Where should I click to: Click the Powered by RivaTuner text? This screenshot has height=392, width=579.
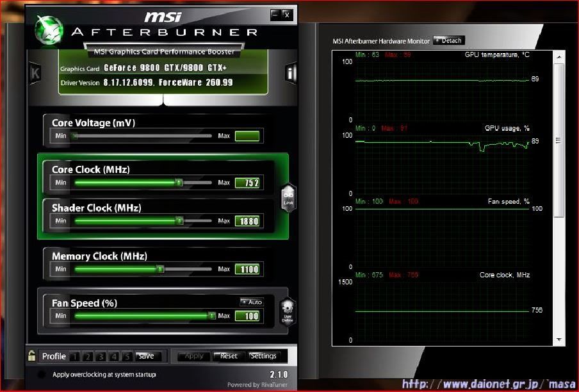(x=257, y=384)
